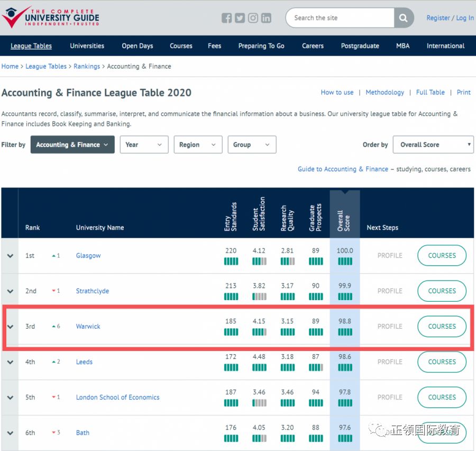Click the Complete University Guide logo

[x=51, y=17]
